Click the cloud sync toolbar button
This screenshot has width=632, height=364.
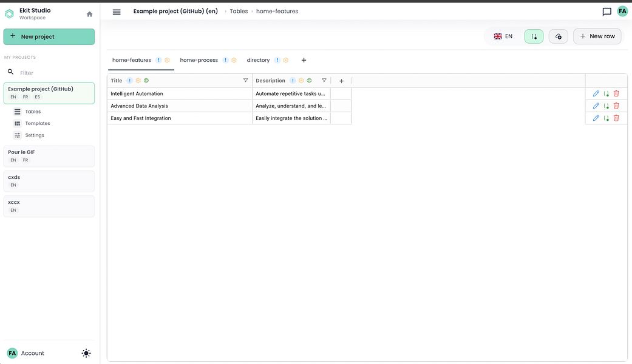(559, 36)
